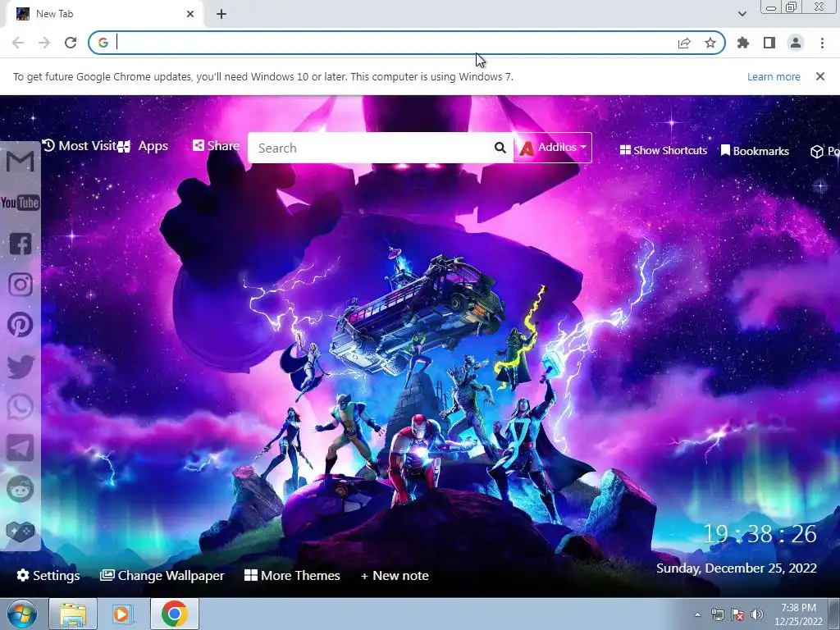Screen dimensions: 840x630
Task: Click the 19:38:26 clock widget
Action: click(759, 533)
